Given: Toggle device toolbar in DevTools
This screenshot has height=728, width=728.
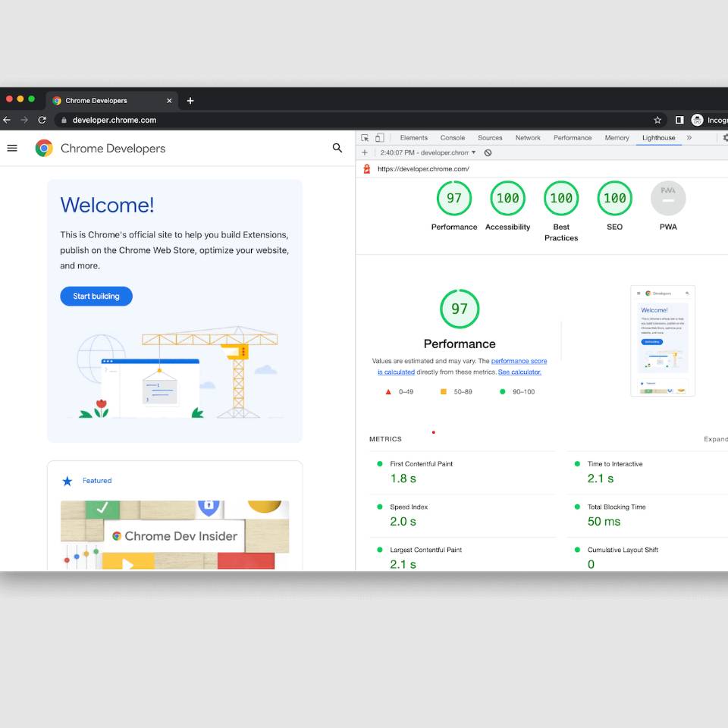Looking at the screenshot, I should [380, 138].
